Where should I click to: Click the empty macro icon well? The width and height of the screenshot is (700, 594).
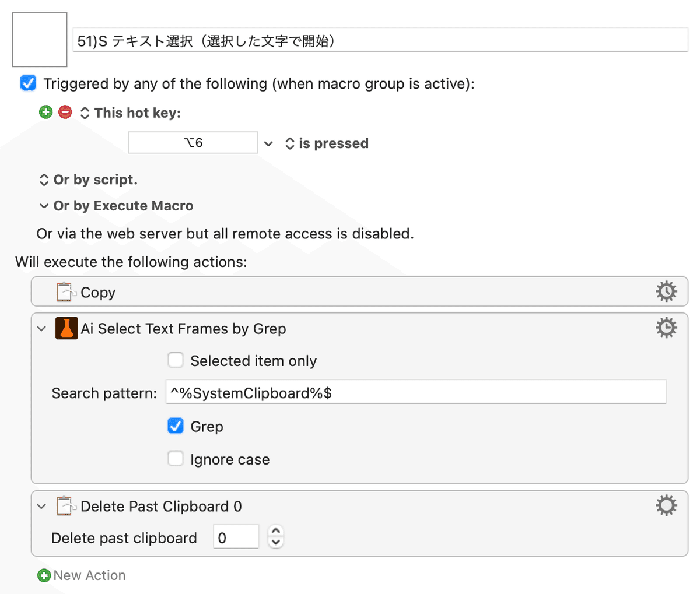click(x=40, y=40)
